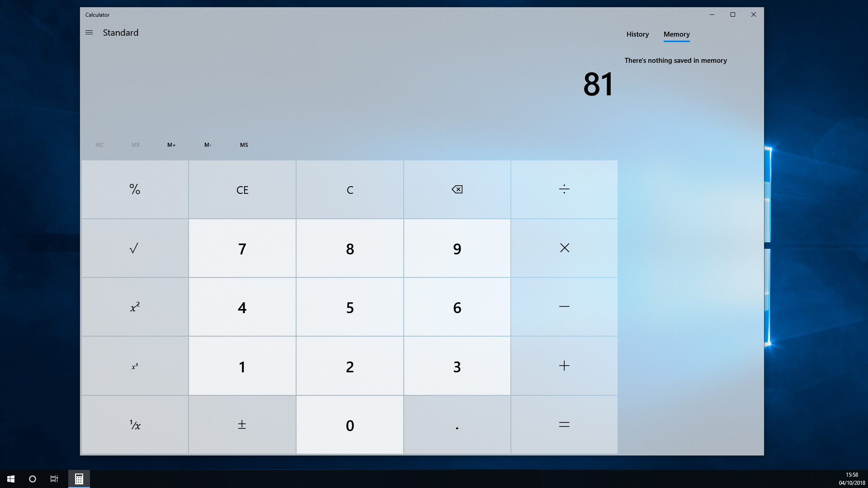Image resolution: width=868 pixels, height=488 pixels.
Task: Click the ¹/x (reciprocal) function icon
Action: pyautogui.click(x=134, y=425)
